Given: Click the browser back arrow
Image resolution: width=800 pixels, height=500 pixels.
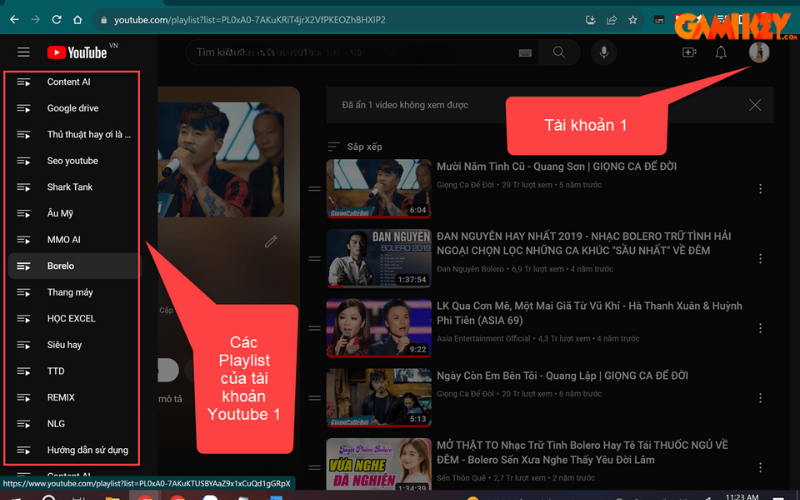Looking at the screenshot, I should point(14,20).
